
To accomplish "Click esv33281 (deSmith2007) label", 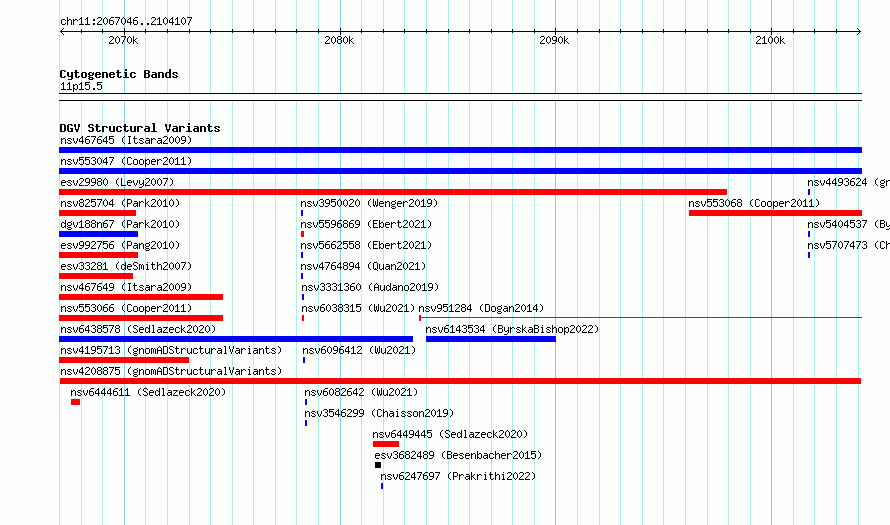I will tap(126, 266).
